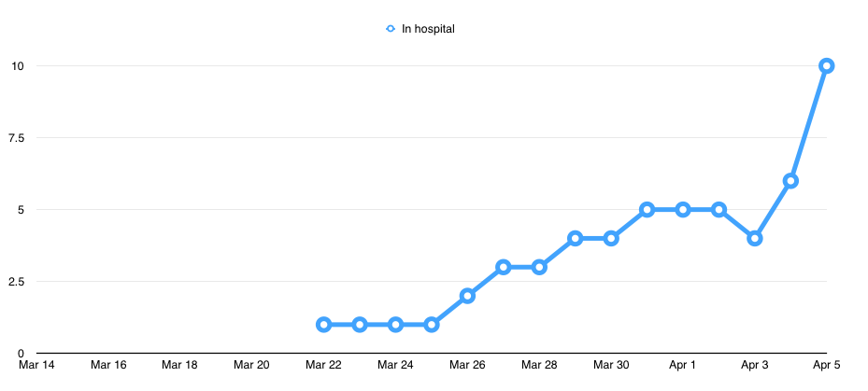The height and width of the screenshot is (391, 868).
Task: Click the Apr 4 data point at 6
Action: tap(790, 181)
